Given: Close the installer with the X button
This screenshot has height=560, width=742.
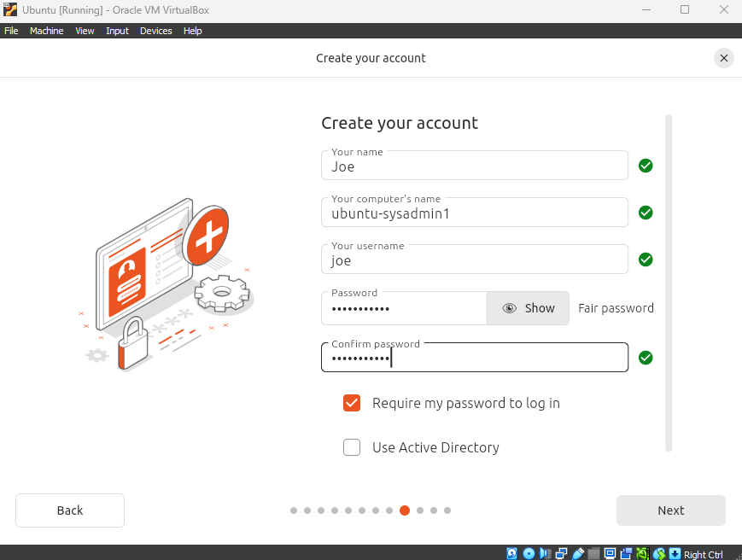Looking at the screenshot, I should [723, 58].
